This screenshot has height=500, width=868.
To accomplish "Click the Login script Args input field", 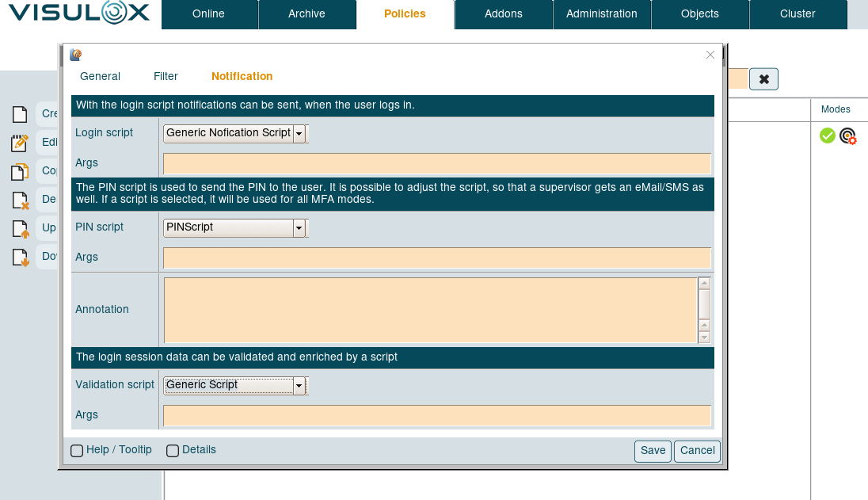I will coord(437,163).
